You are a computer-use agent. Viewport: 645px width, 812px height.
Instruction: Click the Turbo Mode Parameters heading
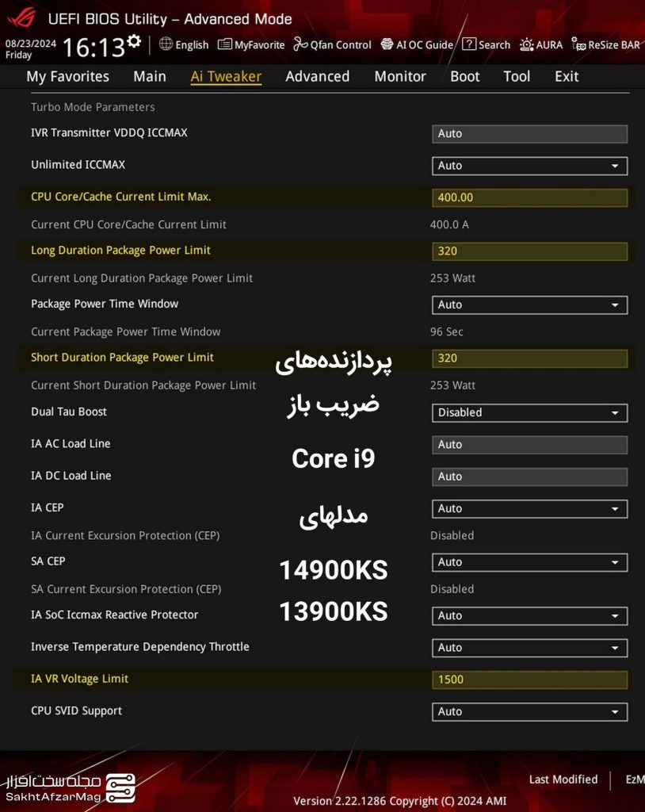point(93,107)
